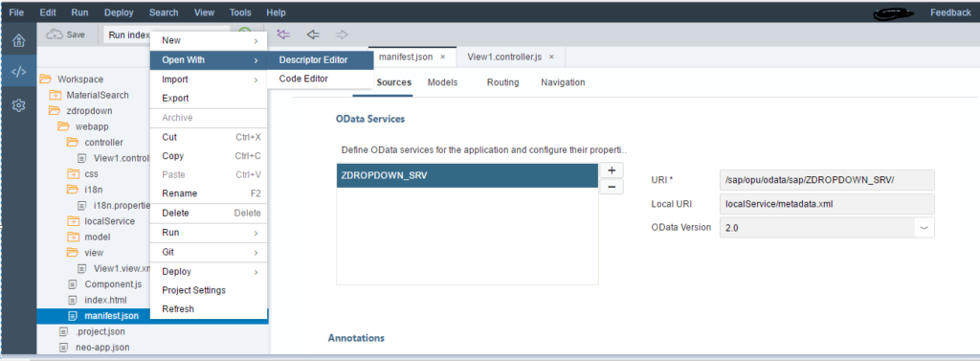Select the Development code icon in sidebar
Screen dimensions: 980x361
click(x=19, y=71)
